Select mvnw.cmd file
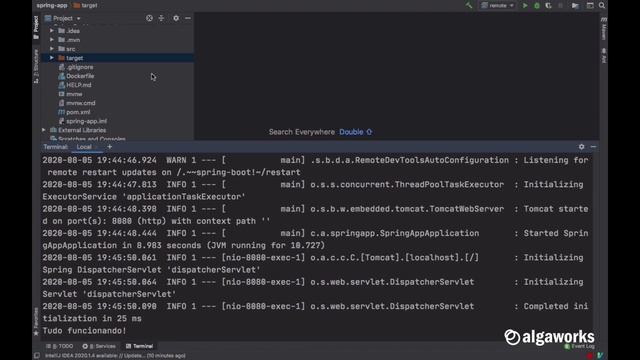640x360 pixels. pyautogui.click(x=77, y=103)
